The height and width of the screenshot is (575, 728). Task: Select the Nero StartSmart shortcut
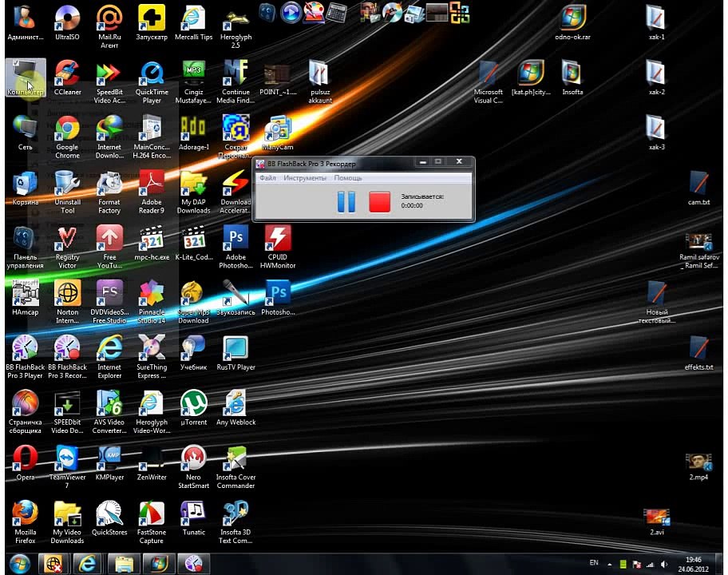tap(194, 467)
